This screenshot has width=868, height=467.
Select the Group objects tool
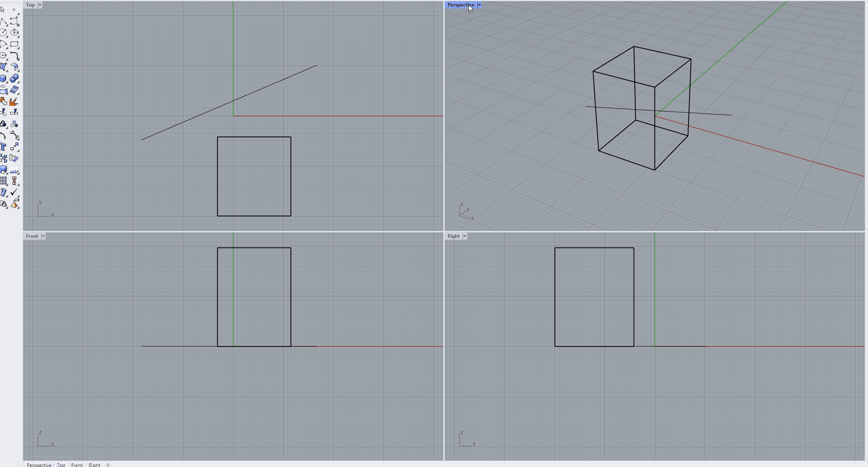coord(3,124)
